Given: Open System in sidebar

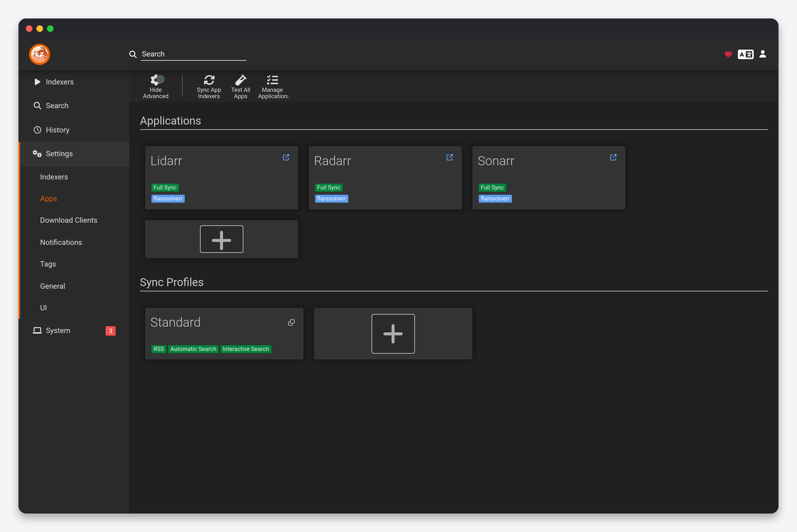Looking at the screenshot, I should tap(74, 331).
